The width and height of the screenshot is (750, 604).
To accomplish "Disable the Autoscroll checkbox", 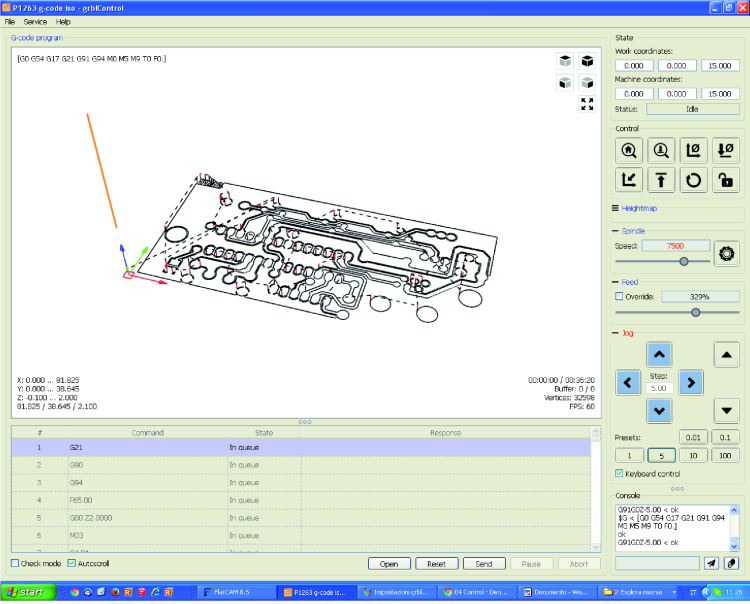I will pyautogui.click(x=71, y=563).
